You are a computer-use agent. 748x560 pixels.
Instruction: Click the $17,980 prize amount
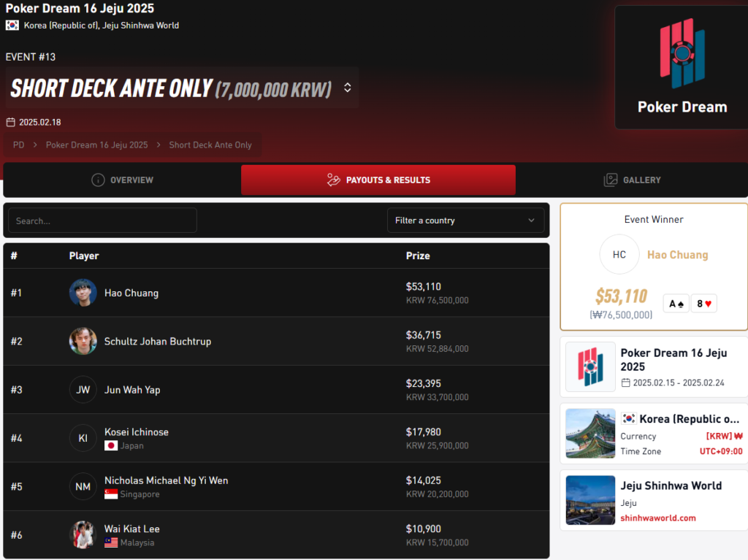tap(424, 431)
